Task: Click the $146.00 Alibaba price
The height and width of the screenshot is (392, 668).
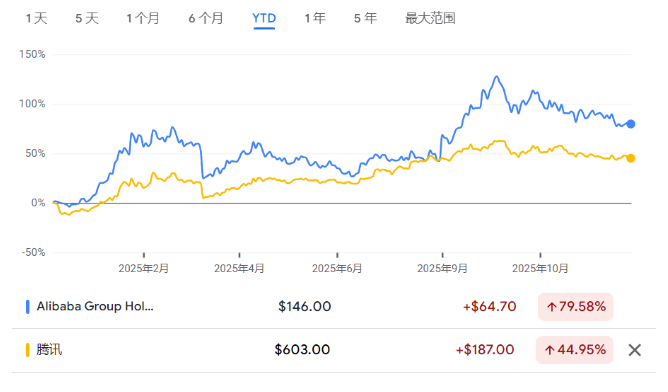Action: [x=305, y=307]
